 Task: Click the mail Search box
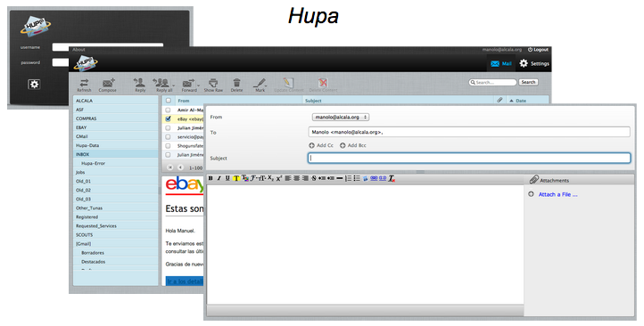click(x=493, y=83)
